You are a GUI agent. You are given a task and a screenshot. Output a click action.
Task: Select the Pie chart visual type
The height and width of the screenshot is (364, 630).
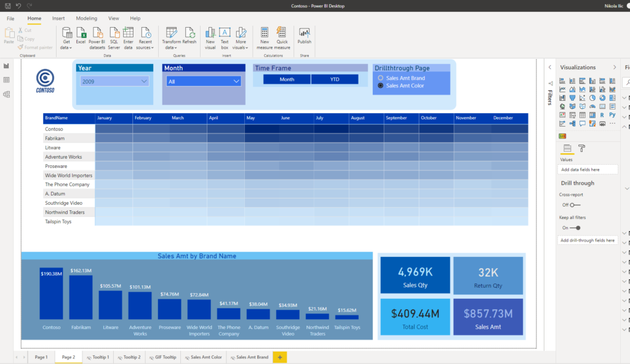(x=592, y=98)
